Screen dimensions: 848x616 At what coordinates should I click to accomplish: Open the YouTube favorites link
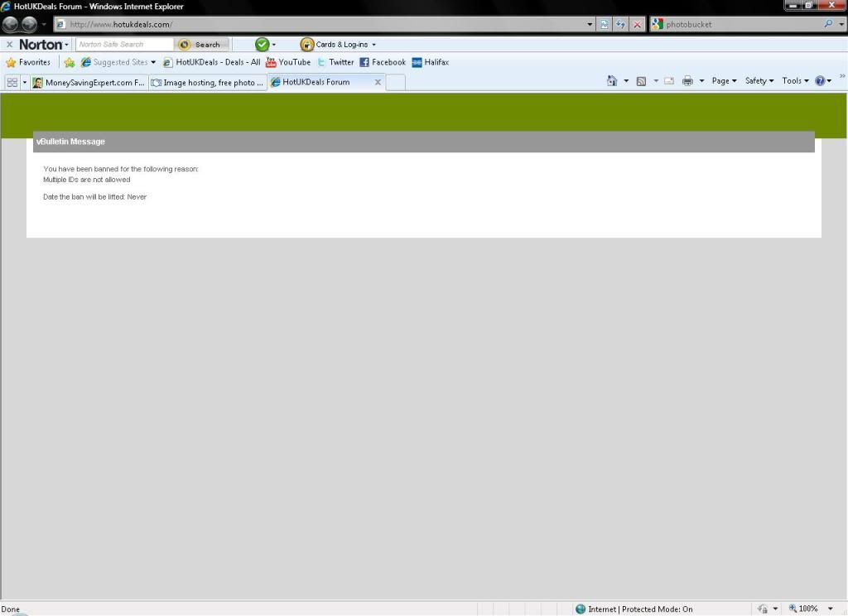(x=287, y=62)
